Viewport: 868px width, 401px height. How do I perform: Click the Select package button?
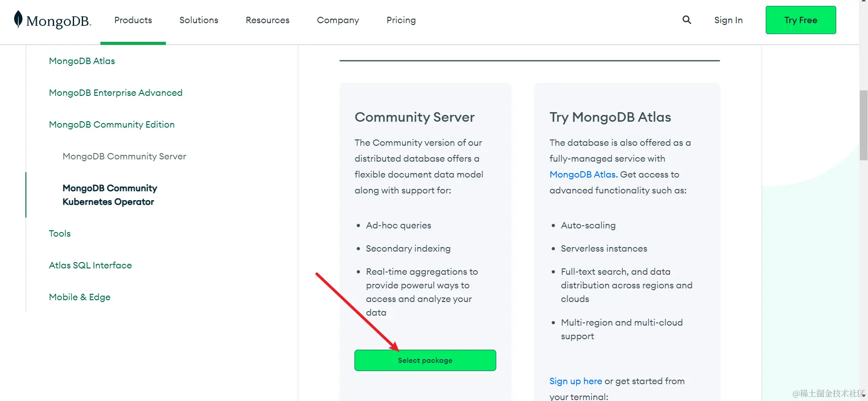[x=425, y=360]
